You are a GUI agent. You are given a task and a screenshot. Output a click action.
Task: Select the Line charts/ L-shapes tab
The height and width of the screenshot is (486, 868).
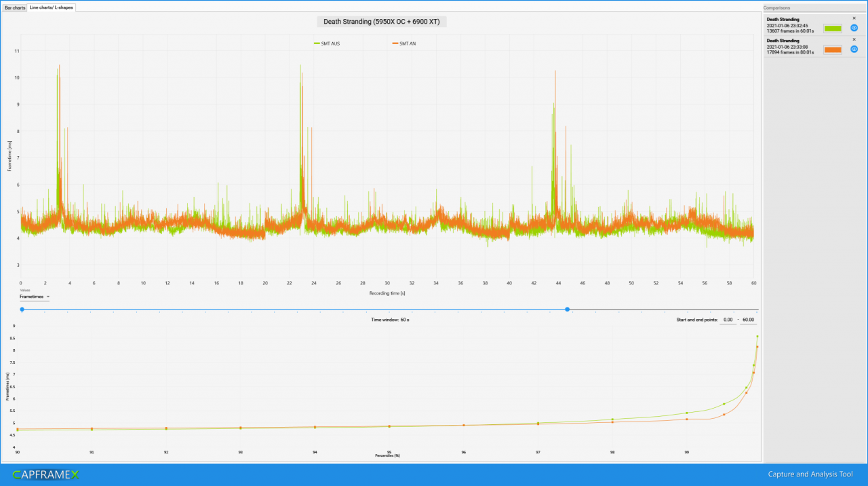[x=52, y=7]
